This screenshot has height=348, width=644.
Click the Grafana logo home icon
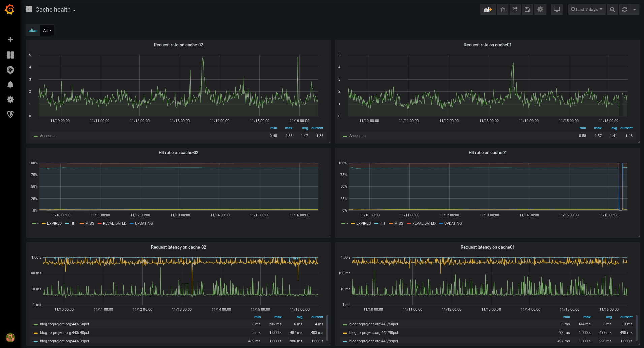[10, 9]
